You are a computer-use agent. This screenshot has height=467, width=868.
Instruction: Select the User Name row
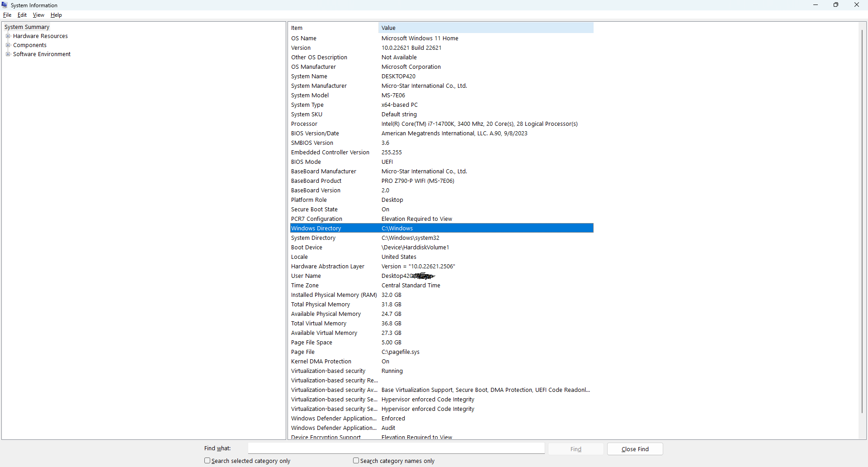tap(442, 276)
